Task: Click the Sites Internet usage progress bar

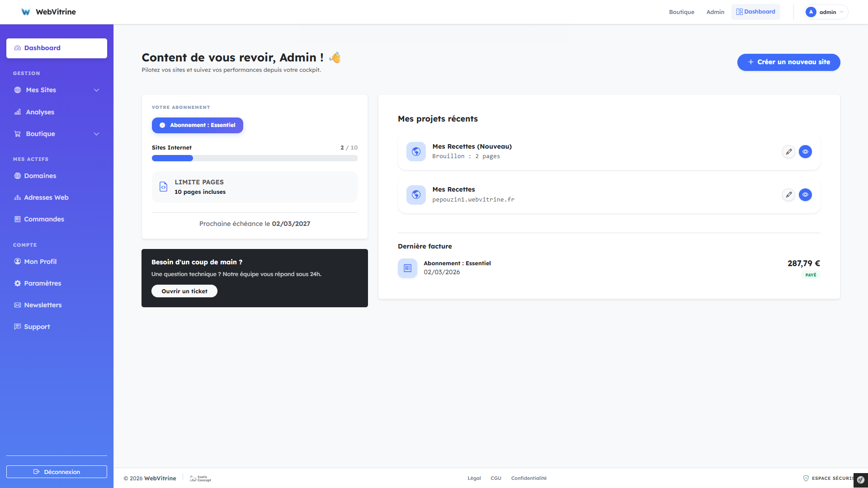Action: click(255, 158)
